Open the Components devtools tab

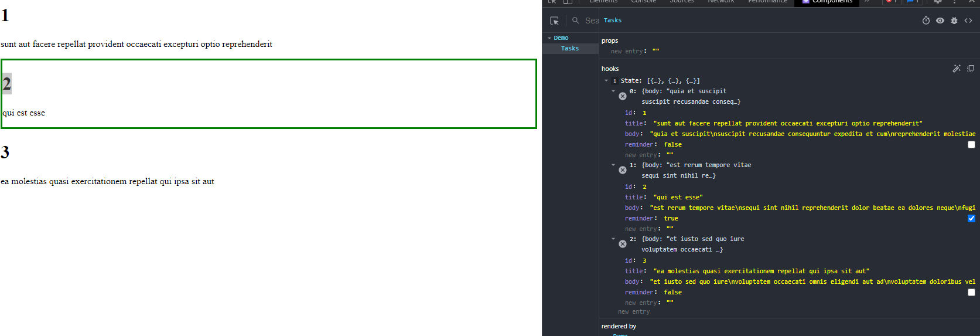tap(827, 2)
